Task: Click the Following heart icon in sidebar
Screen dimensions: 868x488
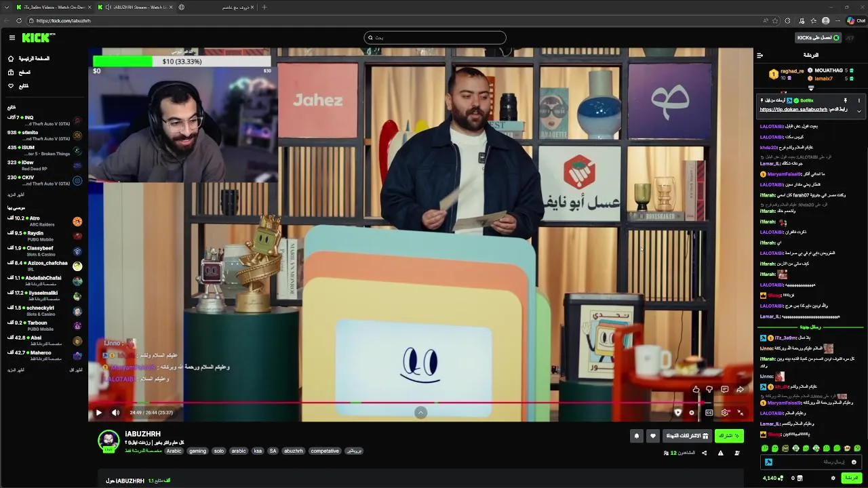Action: pyautogui.click(x=11, y=86)
